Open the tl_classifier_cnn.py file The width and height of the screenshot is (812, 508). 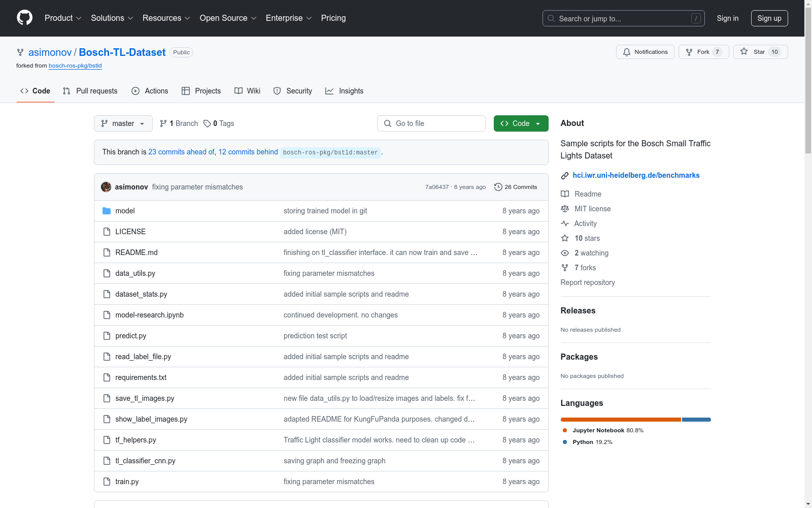pyautogui.click(x=145, y=461)
